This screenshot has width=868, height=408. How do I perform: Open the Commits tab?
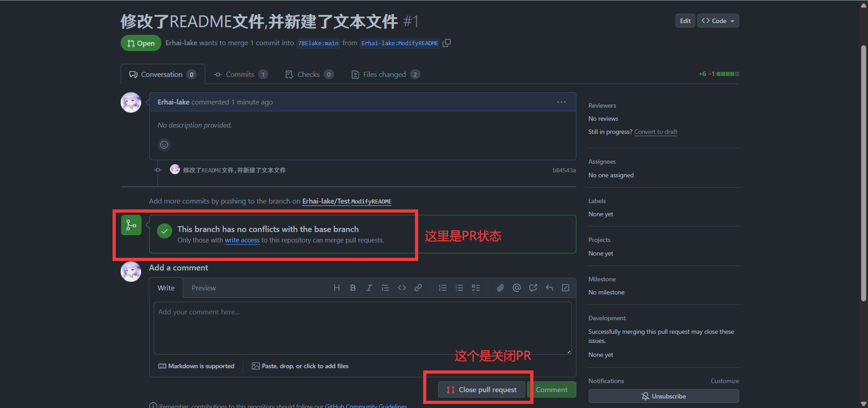point(240,75)
